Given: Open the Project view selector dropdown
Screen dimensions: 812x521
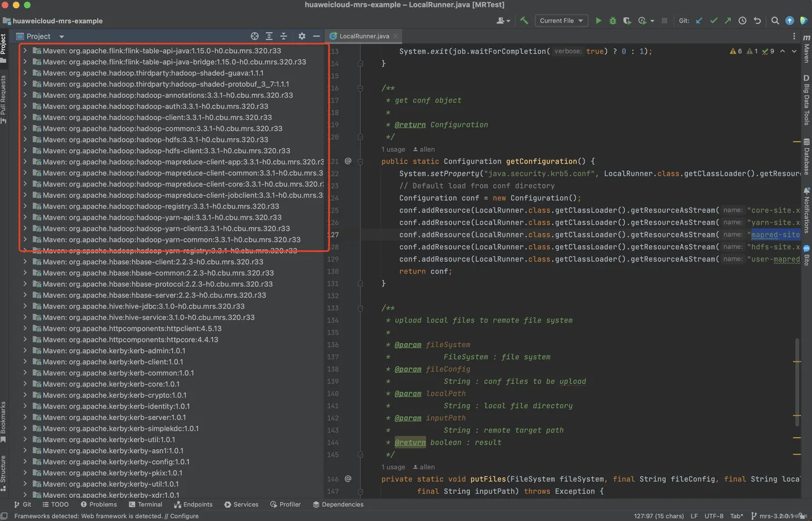Looking at the screenshot, I should click(40, 36).
